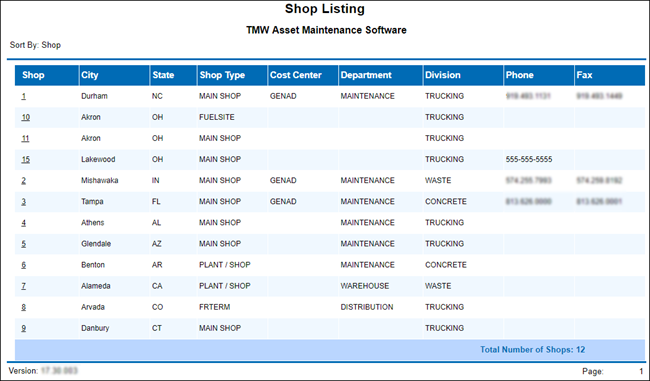
Task: Open shop 4 Athens link
Action: click(24, 223)
